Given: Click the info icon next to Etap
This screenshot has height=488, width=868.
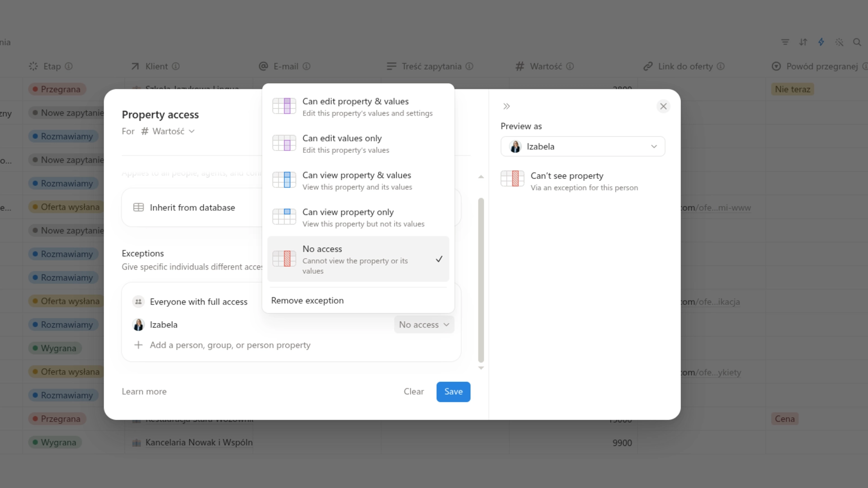Looking at the screenshot, I should coord(69,66).
